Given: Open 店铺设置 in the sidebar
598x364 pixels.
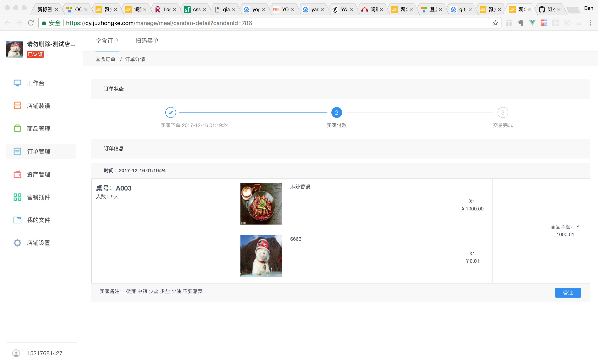Looking at the screenshot, I should pyautogui.click(x=41, y=243).
